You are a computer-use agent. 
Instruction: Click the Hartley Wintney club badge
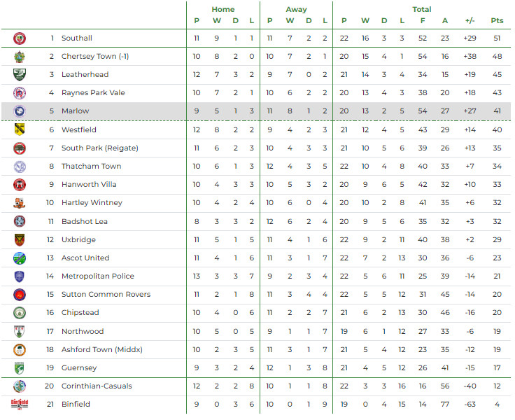click(20, 203)
